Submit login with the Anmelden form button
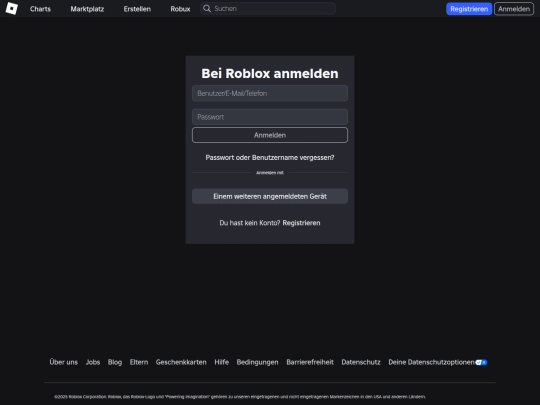The image size is (540, 405). pos(270,135)
